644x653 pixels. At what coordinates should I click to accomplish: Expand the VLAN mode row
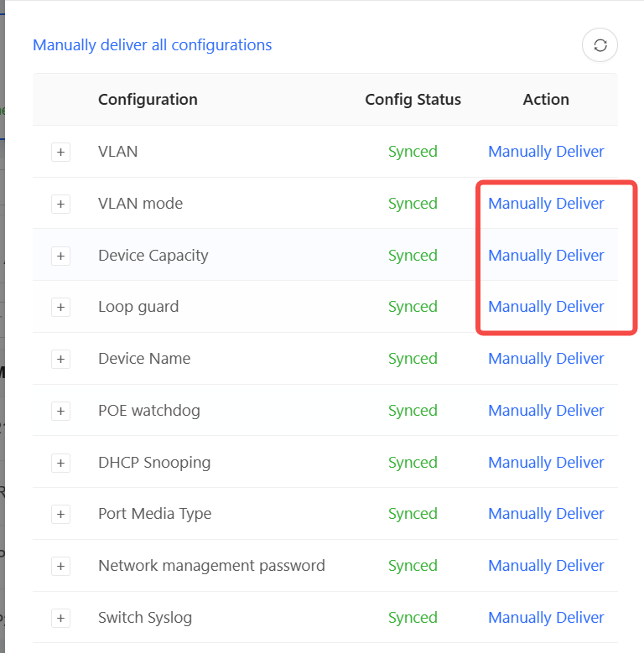pos(61,204)
